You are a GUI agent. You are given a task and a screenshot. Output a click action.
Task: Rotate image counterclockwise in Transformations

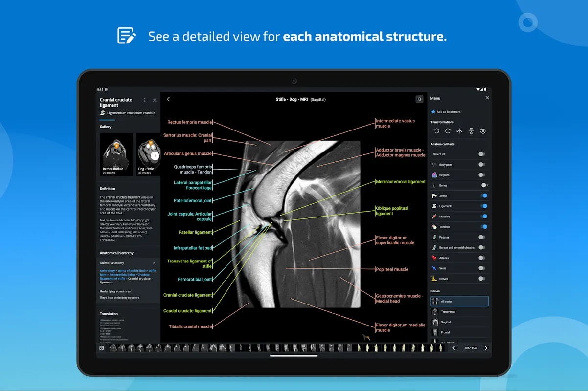[x=436, y=131]
